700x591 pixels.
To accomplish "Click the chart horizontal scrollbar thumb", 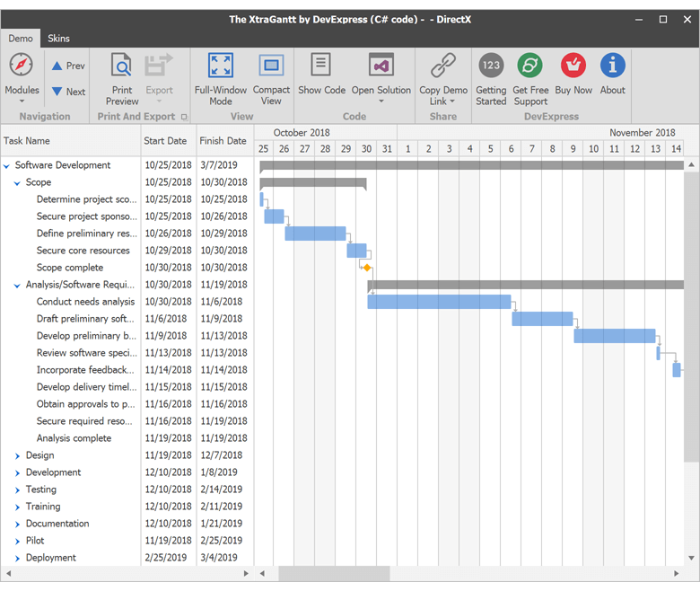I will [x=334, y=573].
